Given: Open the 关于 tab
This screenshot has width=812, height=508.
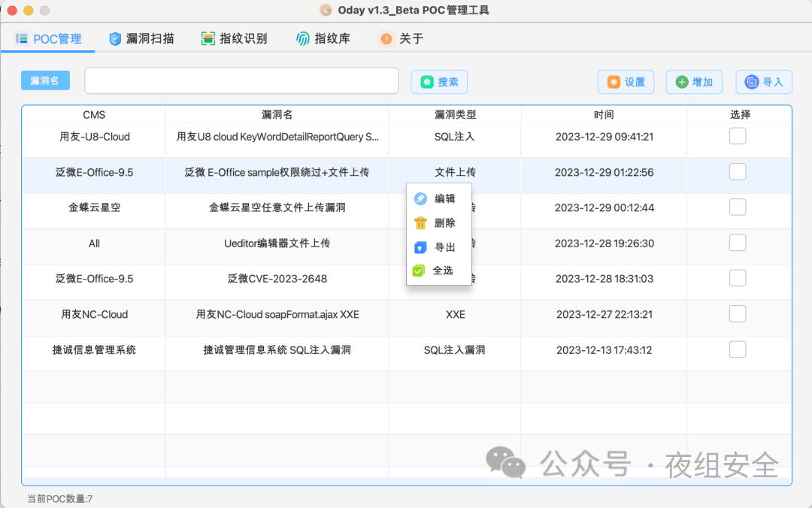Looking at the screenshot, I should (401, 39).
